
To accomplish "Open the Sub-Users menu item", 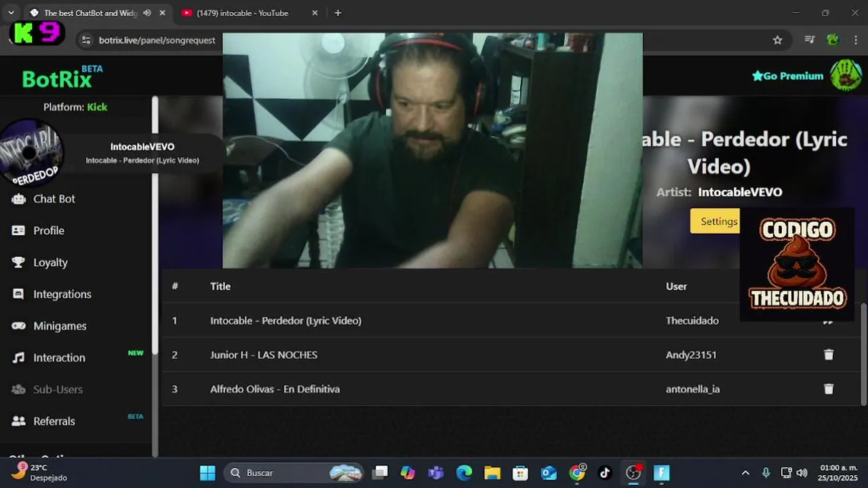I will pyautogui.click(x=58, y=390).
